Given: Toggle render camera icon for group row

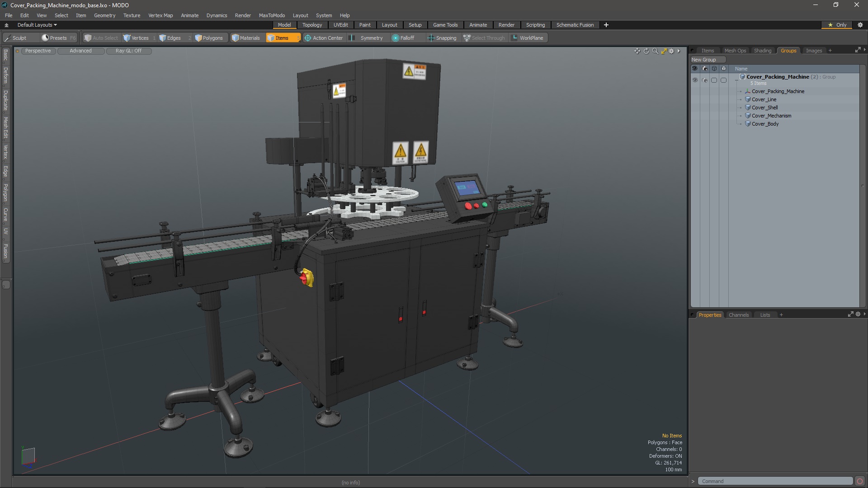Looking at the screenshot, I should 705,80.
